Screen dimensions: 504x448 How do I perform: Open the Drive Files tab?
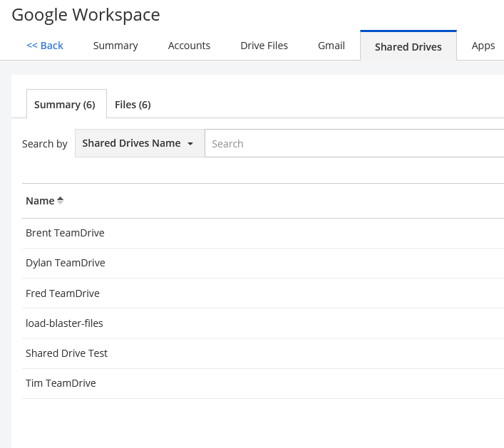264,46
